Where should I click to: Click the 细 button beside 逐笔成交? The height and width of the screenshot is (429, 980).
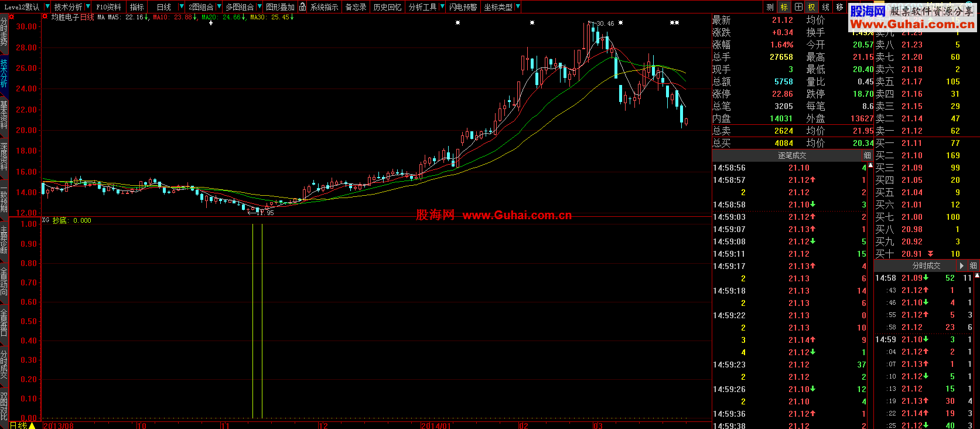point(868,155)
